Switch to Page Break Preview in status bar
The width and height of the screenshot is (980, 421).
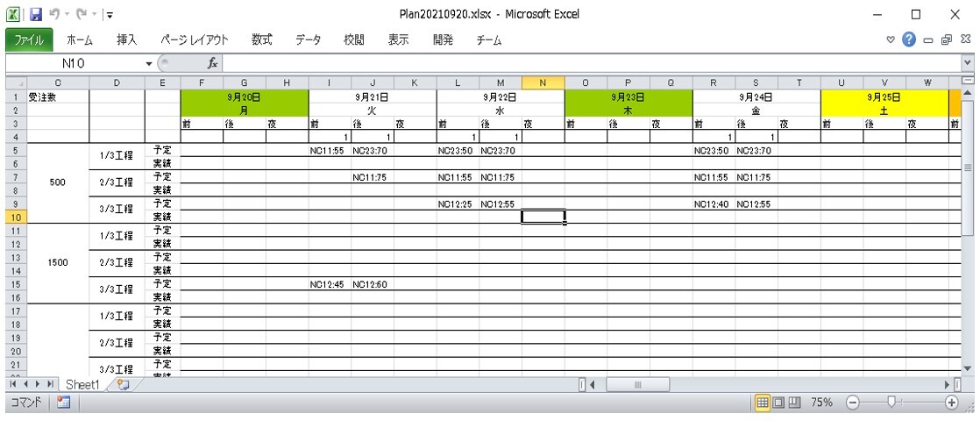795,403
